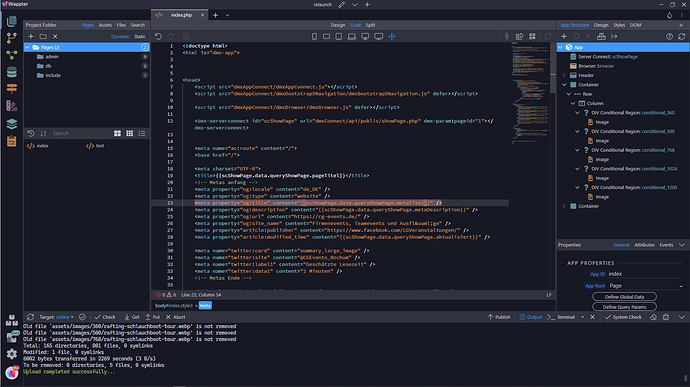690x387 pixels.
Task: Collapse the Pages folder tree
Action: click(28, 47)
